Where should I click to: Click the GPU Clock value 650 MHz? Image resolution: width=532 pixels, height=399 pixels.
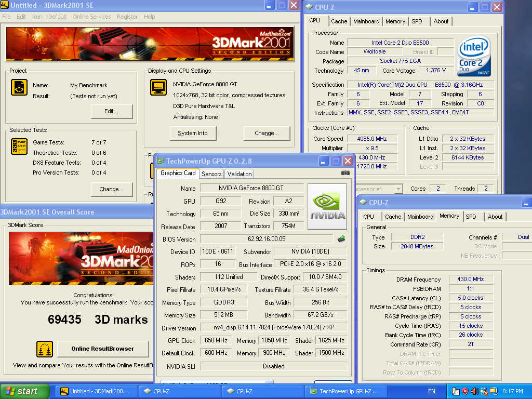[216, 340]
